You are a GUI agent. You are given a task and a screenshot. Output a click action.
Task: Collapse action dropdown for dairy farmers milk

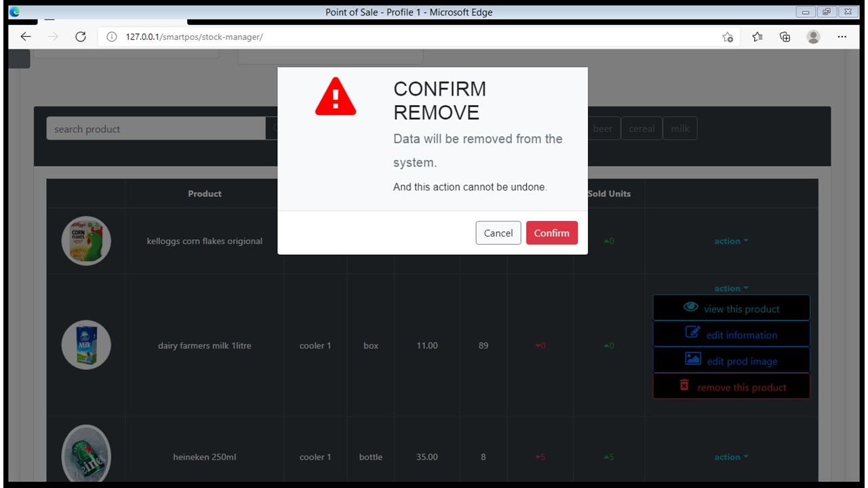(x=731, y=289)
